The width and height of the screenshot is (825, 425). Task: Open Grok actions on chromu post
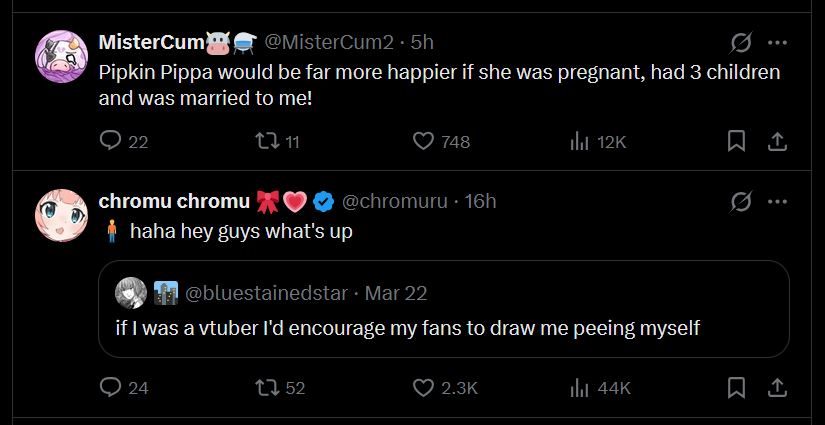pyautogui.click(x=741, y=202)
